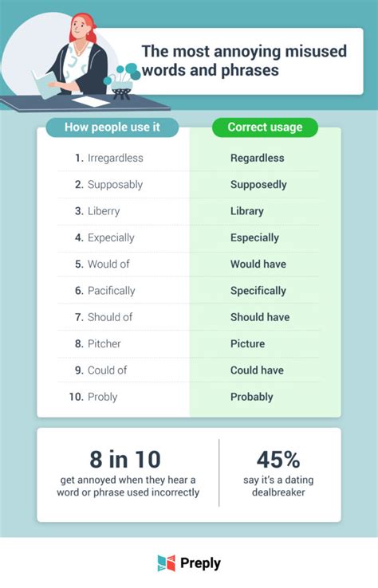Select the 'Irregardless' list entry
378x588 pixels.
[x=109, y=158]
